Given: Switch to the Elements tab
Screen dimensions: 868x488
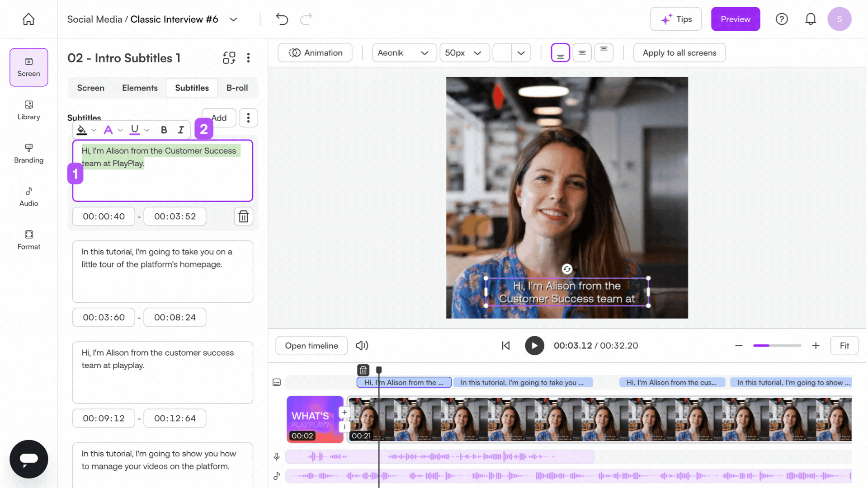Looking at the screenshot, I should pyautogui.click(x=140, y=88).
